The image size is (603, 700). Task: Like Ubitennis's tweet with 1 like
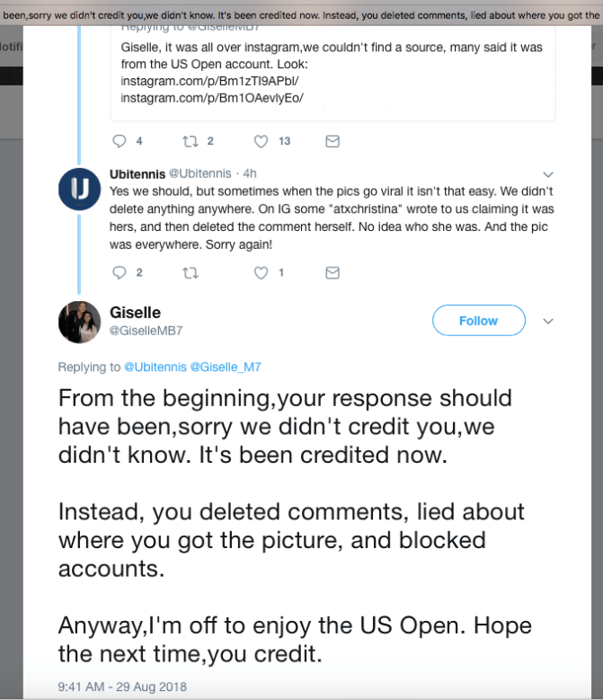[x=262, y=272]
